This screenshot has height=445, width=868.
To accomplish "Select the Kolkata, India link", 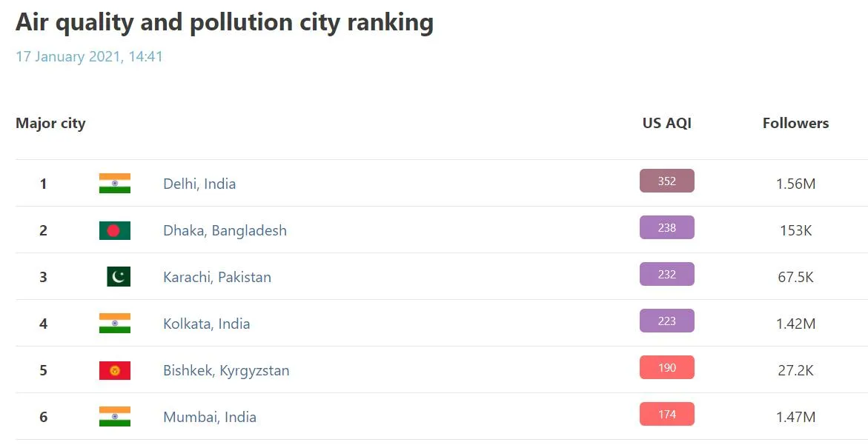I will click(206, 324).
